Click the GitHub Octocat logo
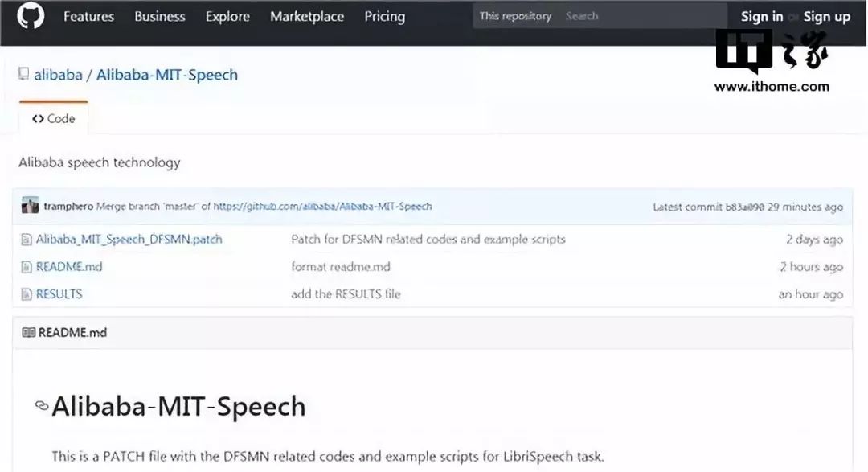Viewport: 868px width, 472px height. [31, 17]
